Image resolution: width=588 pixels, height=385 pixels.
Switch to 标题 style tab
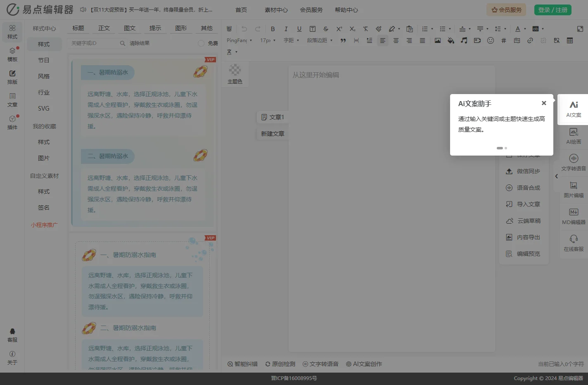pos(78,28)
